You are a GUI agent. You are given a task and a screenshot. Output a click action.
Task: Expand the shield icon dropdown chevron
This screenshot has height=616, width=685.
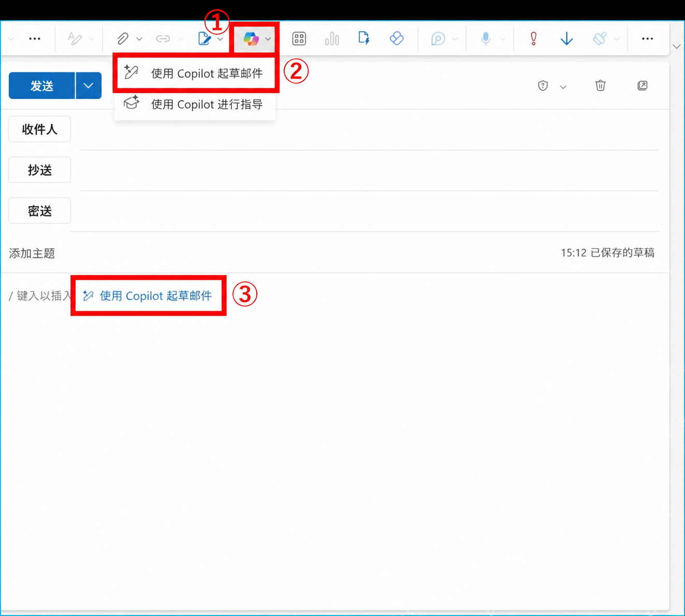[563, 87]
